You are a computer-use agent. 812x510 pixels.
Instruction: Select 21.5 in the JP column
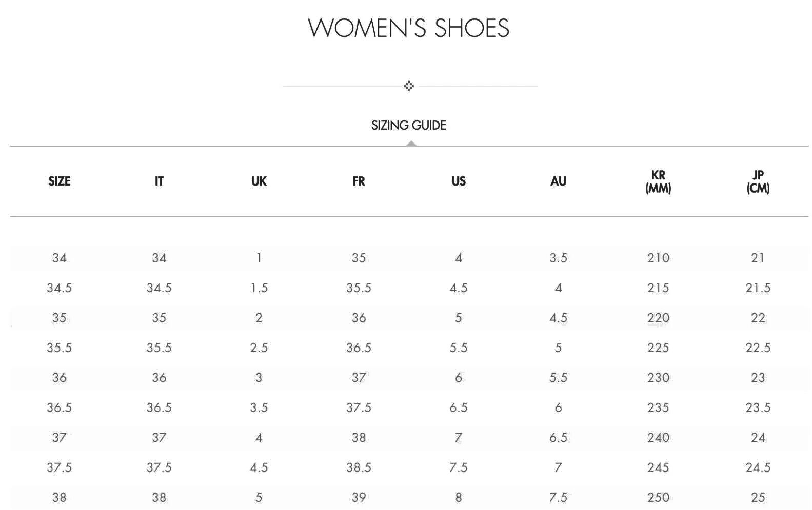(x=758, y=288)
